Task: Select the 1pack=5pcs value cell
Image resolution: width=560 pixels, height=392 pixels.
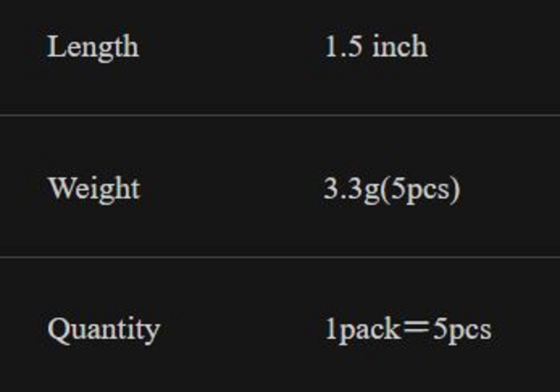Action: coord(408,330)
